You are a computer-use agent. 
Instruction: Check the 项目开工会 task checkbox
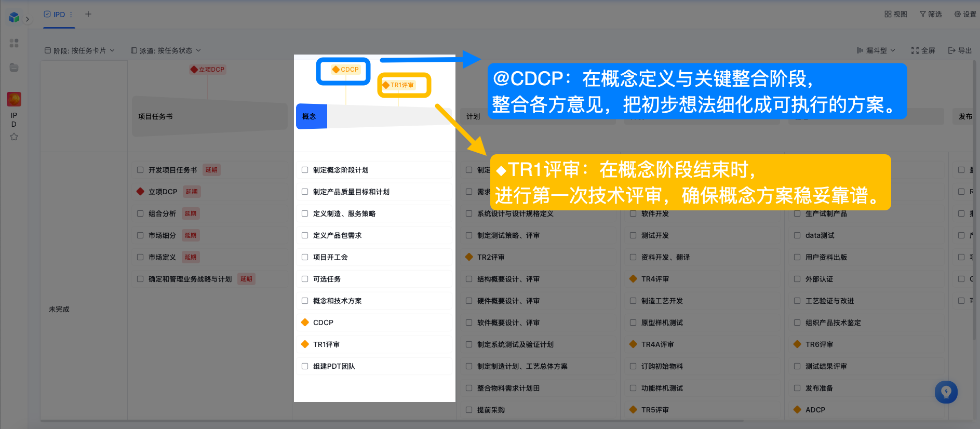point(305,257)
